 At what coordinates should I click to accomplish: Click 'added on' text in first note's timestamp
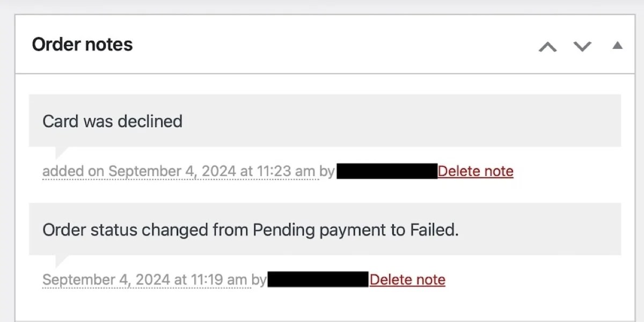73,171
